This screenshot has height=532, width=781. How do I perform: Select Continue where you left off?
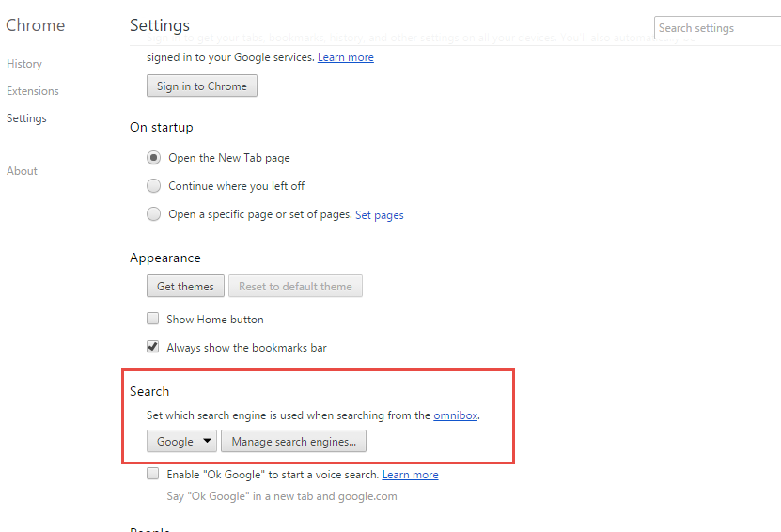coord(153,186)
